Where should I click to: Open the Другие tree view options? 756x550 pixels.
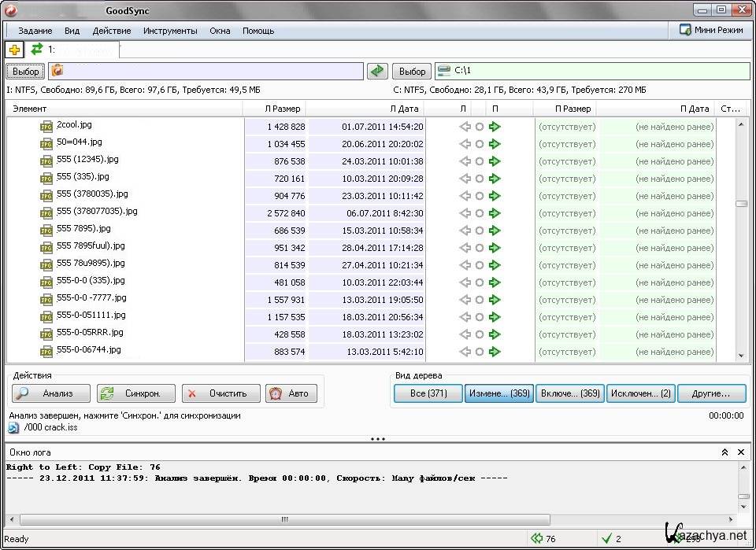coord(712,393)
